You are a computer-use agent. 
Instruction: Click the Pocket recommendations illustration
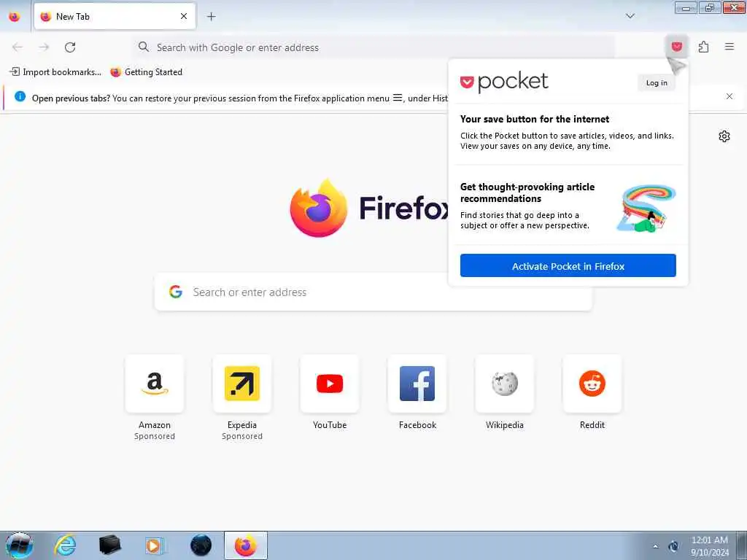click(x=646, y=208)
